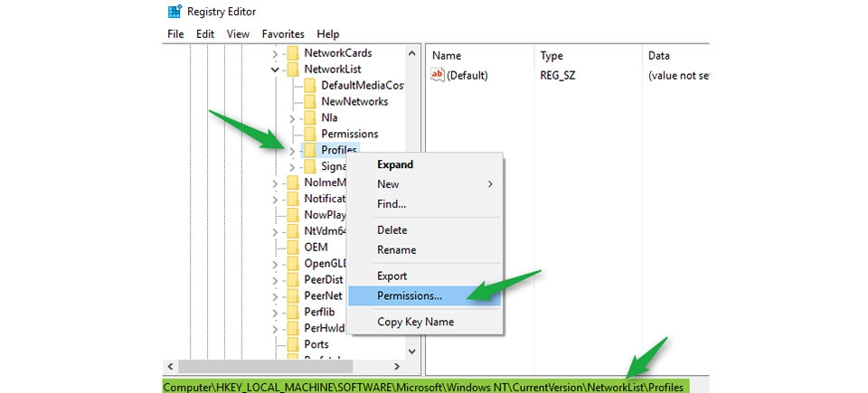
Task: Expand the Profiles key
Action: click(292, 150)
